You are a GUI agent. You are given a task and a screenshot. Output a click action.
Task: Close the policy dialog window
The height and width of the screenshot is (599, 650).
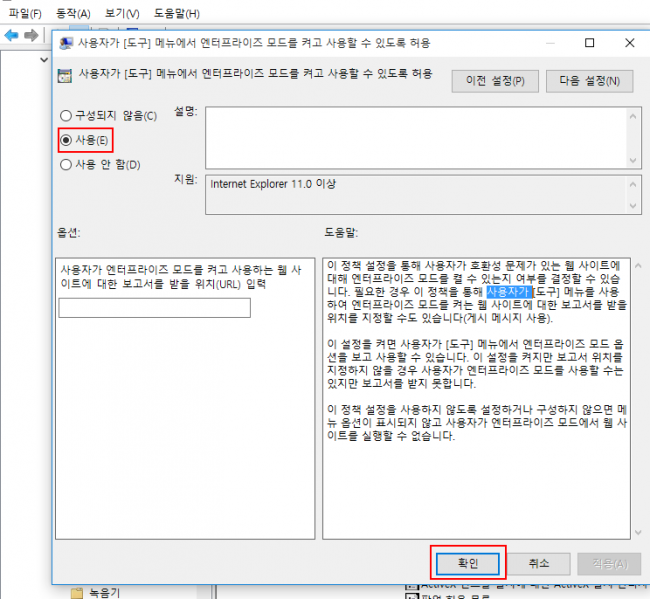(630, 43)
